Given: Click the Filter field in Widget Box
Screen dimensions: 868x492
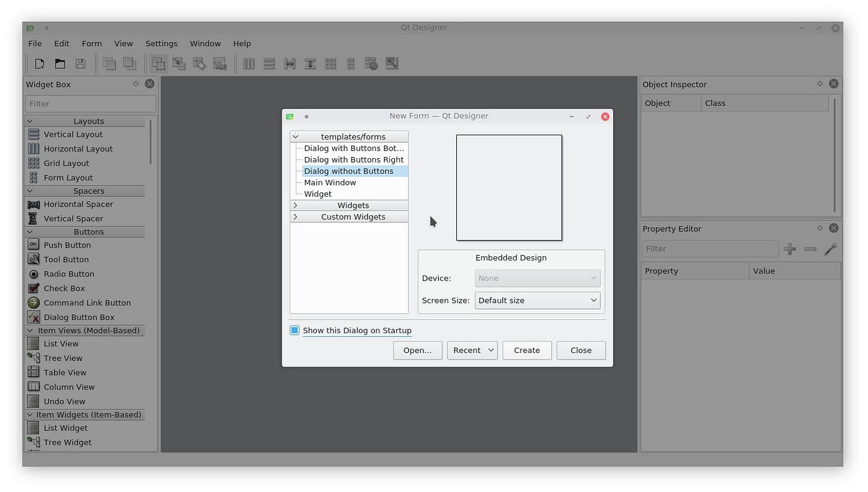Looking at the screenshot, I should coord(91,103).
